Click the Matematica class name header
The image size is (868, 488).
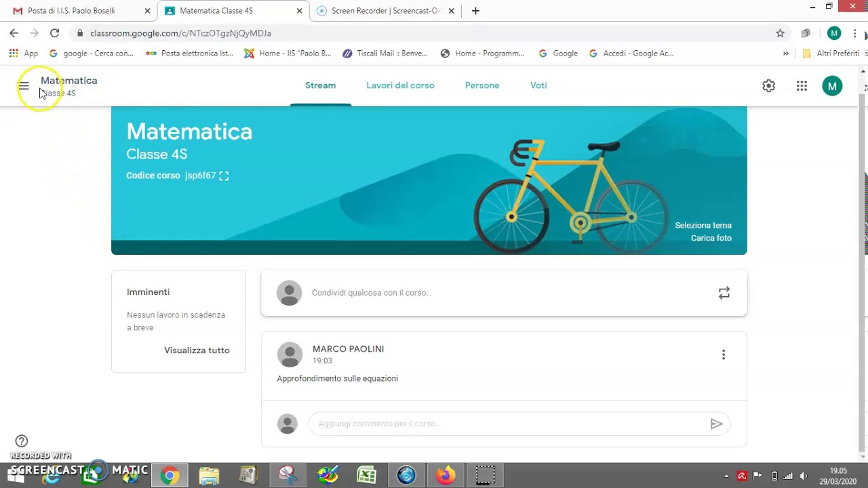(x=68, y=81)
